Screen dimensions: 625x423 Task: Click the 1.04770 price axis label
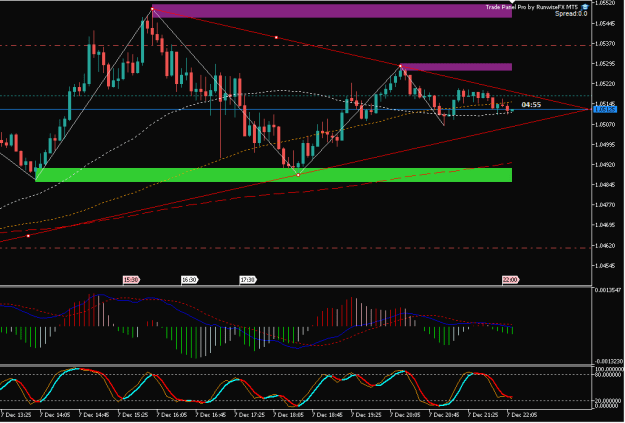click(x=605, y=205)
